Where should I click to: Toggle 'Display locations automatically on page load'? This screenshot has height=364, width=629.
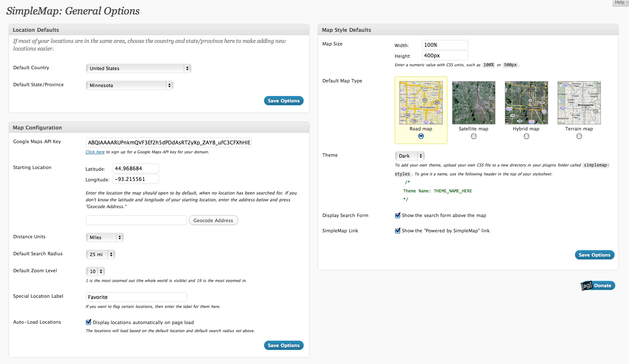[88, 322]
